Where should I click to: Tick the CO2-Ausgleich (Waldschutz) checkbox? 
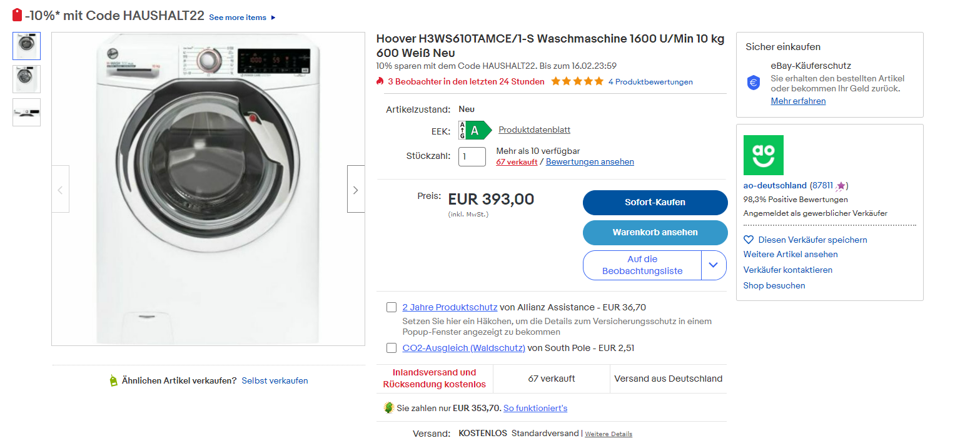click(x=391, y=348)
